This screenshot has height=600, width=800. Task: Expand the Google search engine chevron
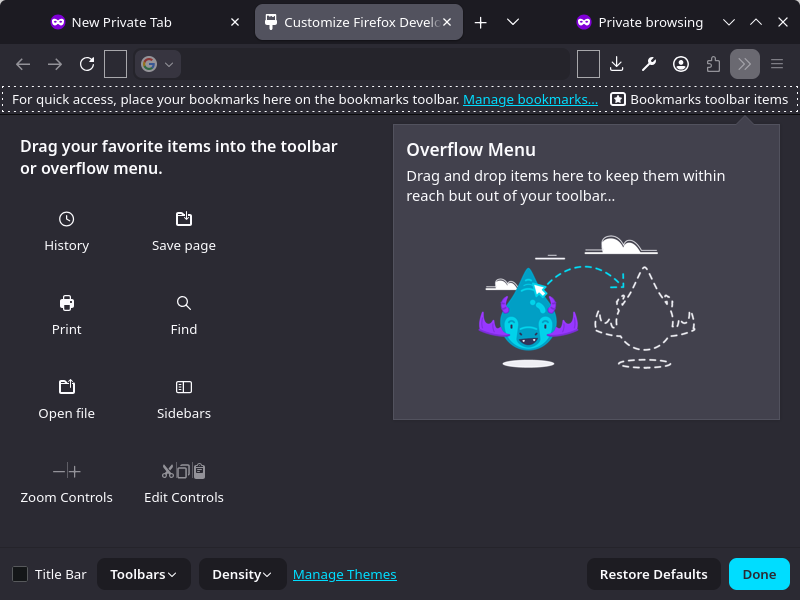(170, 63)
